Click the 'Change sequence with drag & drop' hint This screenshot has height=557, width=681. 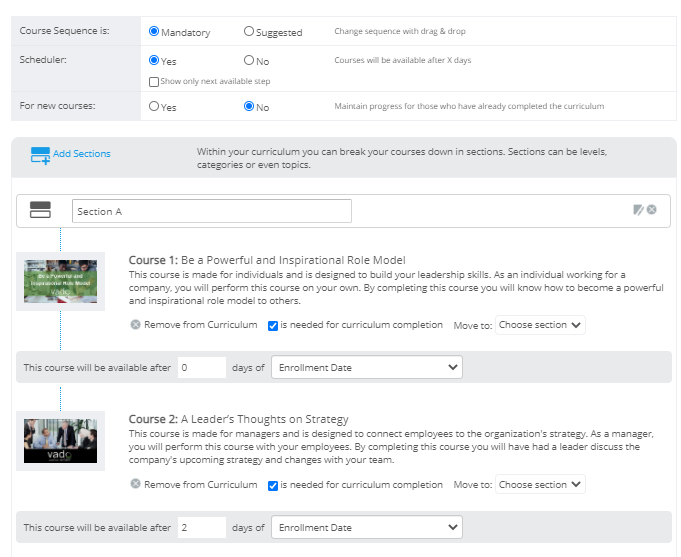(x=400, y=31)
